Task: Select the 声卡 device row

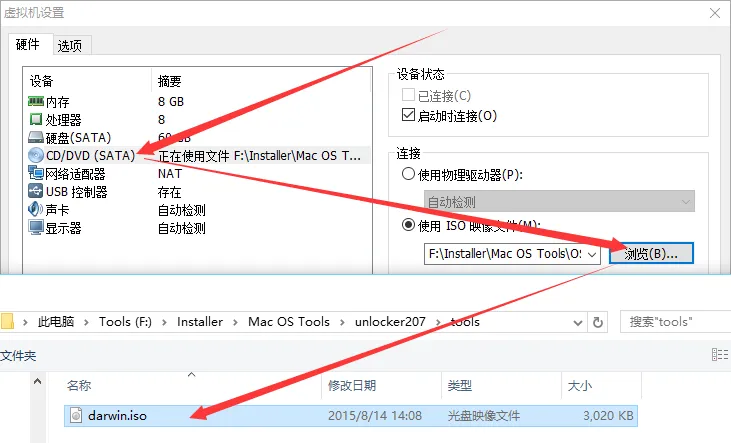Action: coord(199,210)
